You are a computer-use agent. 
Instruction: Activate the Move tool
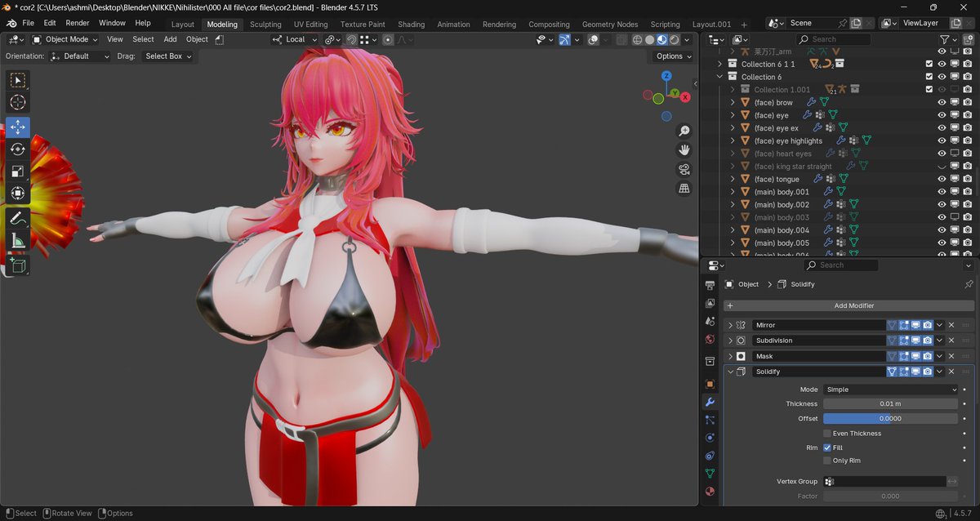click(18, 127)
